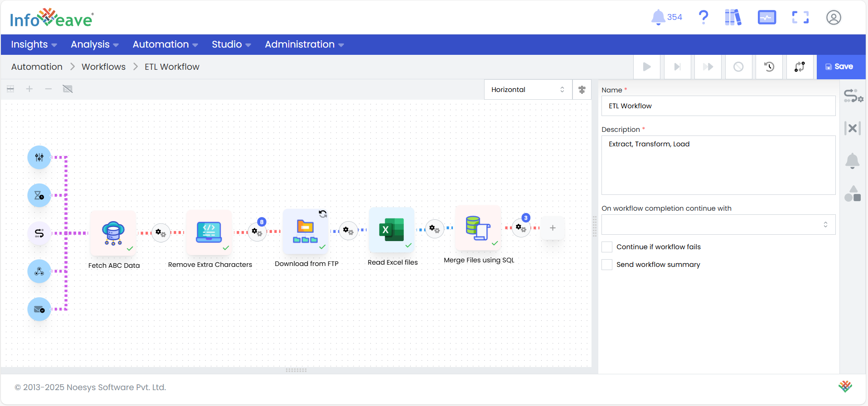Open the workflow execution history icon
The width and height of the screenshot is (868, 406).
coord(769,67)
